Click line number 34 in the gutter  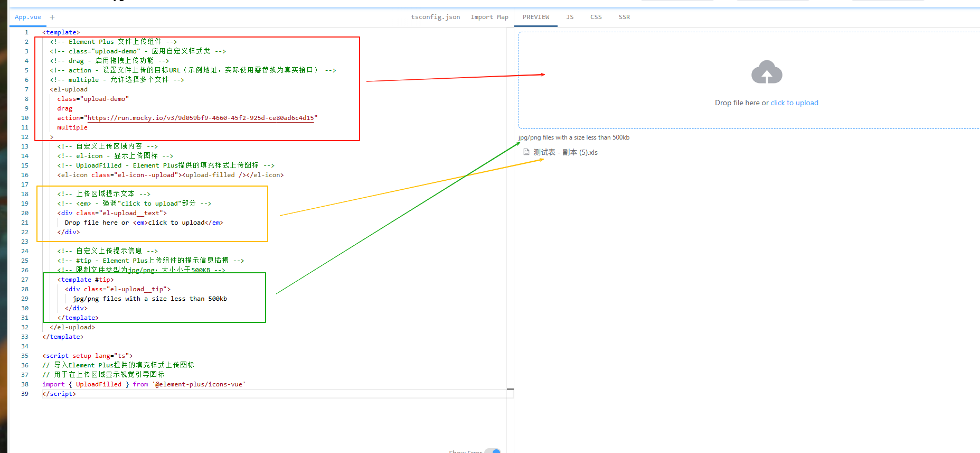25,346
